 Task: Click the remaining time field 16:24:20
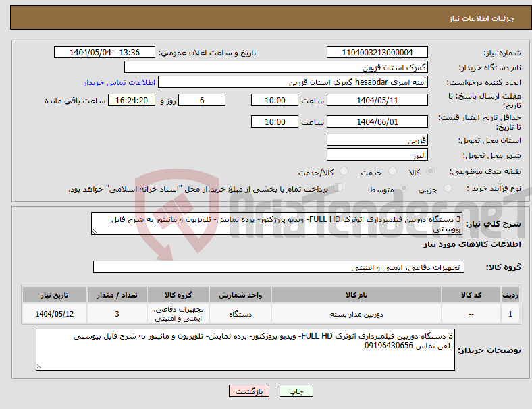(x=132, y=100)
